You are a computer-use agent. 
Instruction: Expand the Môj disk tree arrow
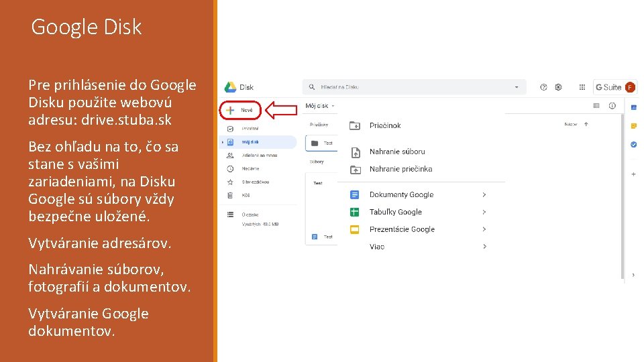[223, 142]
